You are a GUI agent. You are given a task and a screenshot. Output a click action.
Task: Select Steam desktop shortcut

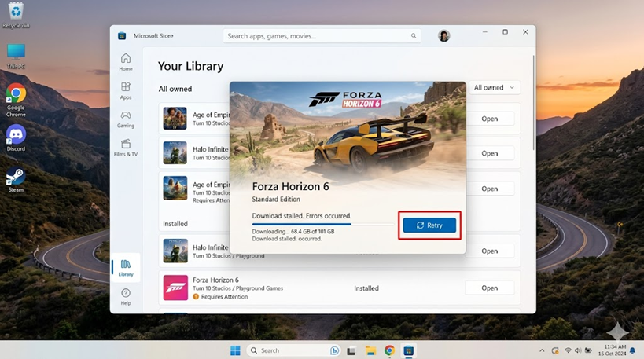click(x=16, y=179)
